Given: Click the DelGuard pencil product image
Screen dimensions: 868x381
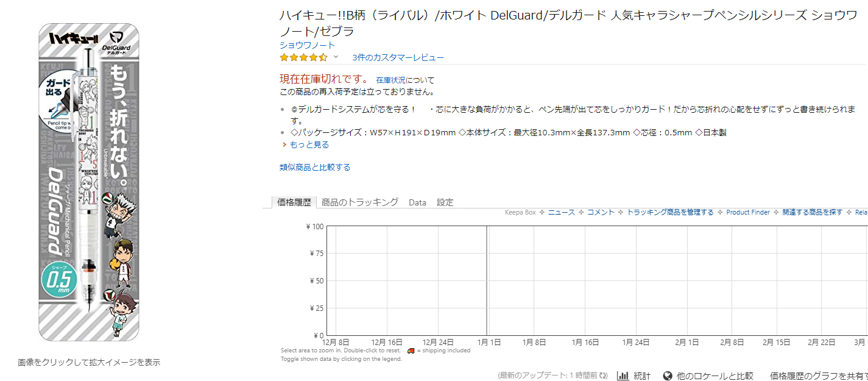Looking at the screenshot, I should 90,182.
